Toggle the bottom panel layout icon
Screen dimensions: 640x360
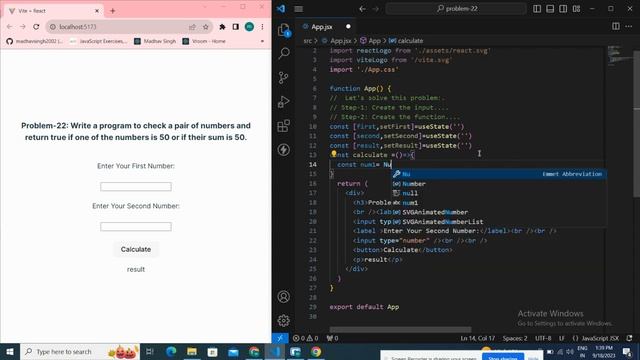point(550,9)
